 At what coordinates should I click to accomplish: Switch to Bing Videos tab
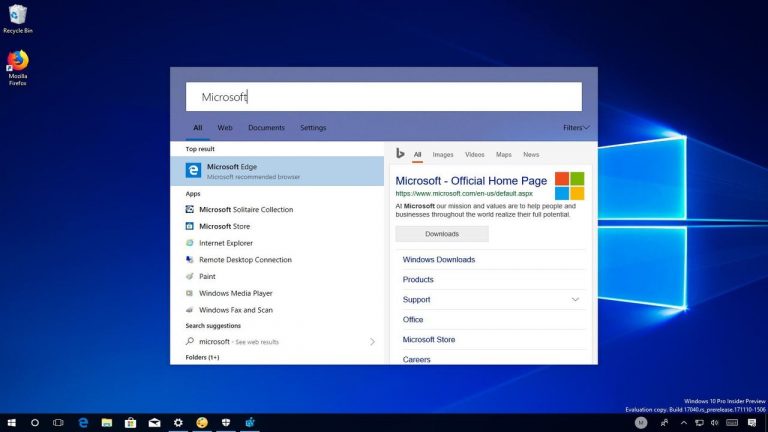click(475, 154)
